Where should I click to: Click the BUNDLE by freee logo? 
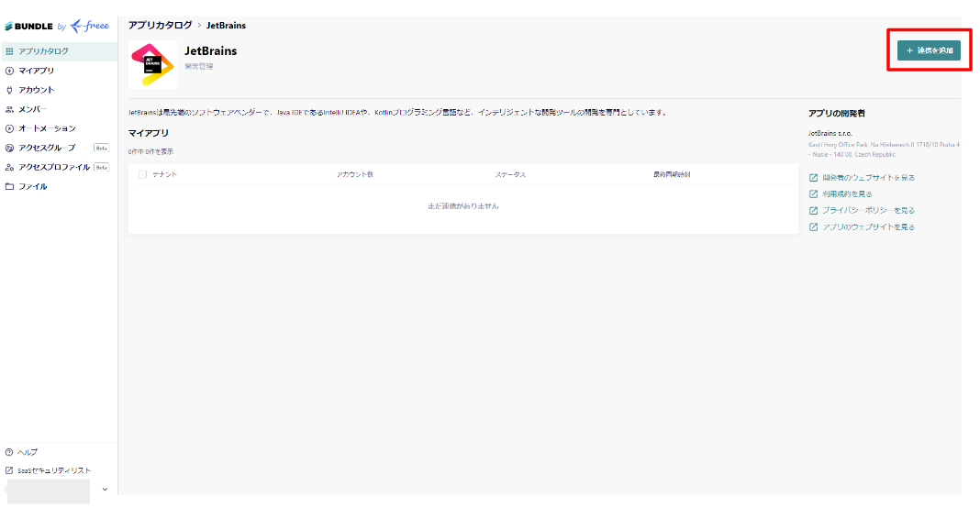coord(57,27)
